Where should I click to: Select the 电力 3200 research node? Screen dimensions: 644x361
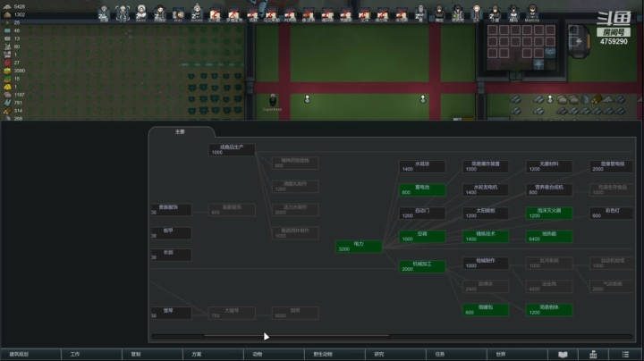click(x=359, y=247)
